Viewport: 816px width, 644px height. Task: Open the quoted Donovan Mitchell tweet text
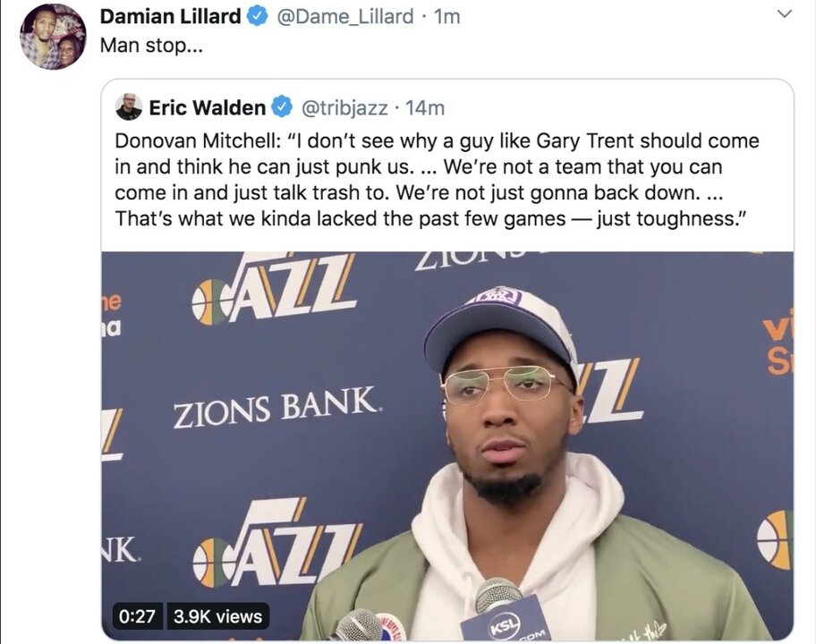tap(438, 180)
